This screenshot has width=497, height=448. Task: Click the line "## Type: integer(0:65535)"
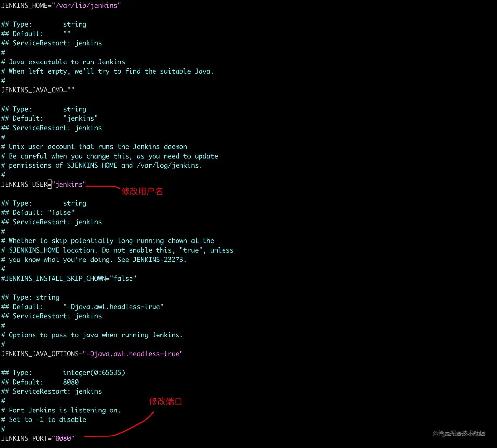[63, 373]
